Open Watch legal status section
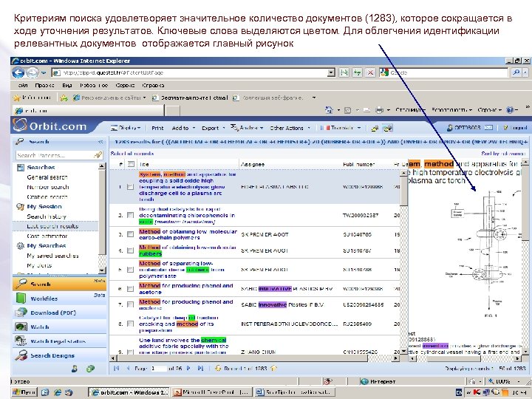The width and height of the screenshot is (532, 399). [59, 341]
